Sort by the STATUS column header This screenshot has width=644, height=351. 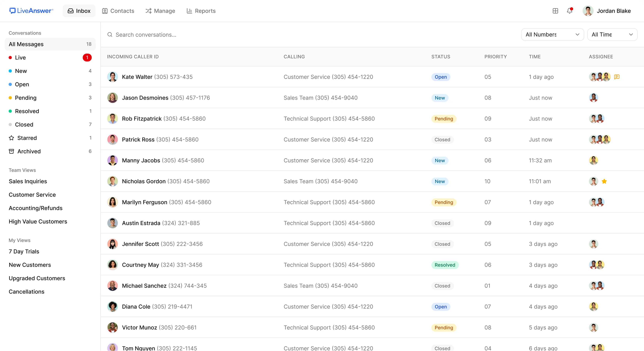pos(441,57)
